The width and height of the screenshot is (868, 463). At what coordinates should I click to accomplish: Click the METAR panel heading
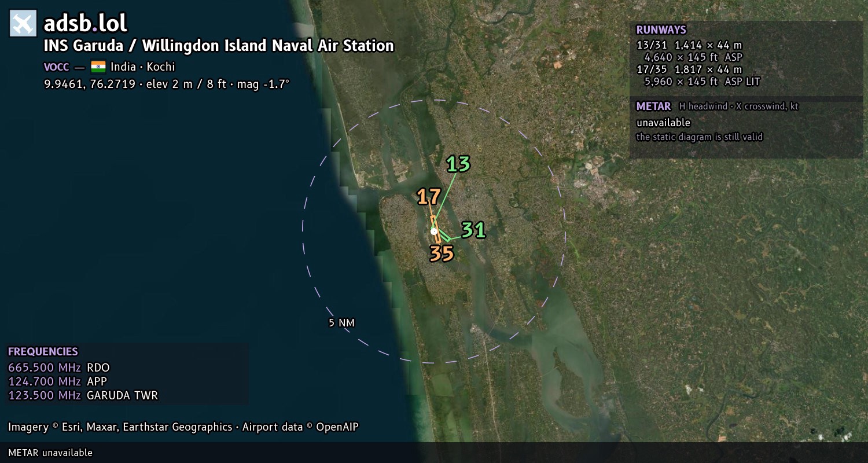653,106
